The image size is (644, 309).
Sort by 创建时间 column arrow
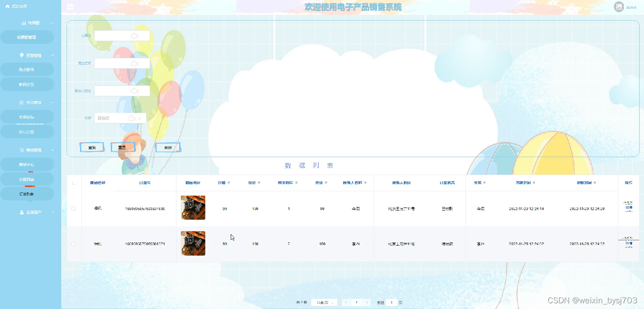tap(533, 183)
